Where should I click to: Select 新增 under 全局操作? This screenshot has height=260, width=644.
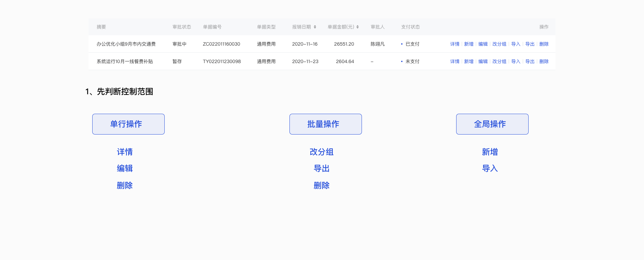pyautogui.click(x=490, y=152)
